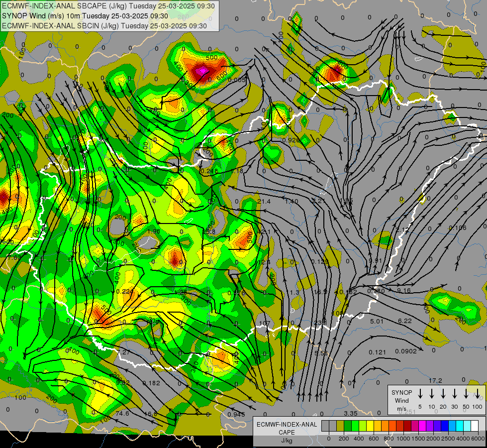Click the 5 m/s wind arrow in legend
Viewport: 487px width, 448px height.
(420, 394)
